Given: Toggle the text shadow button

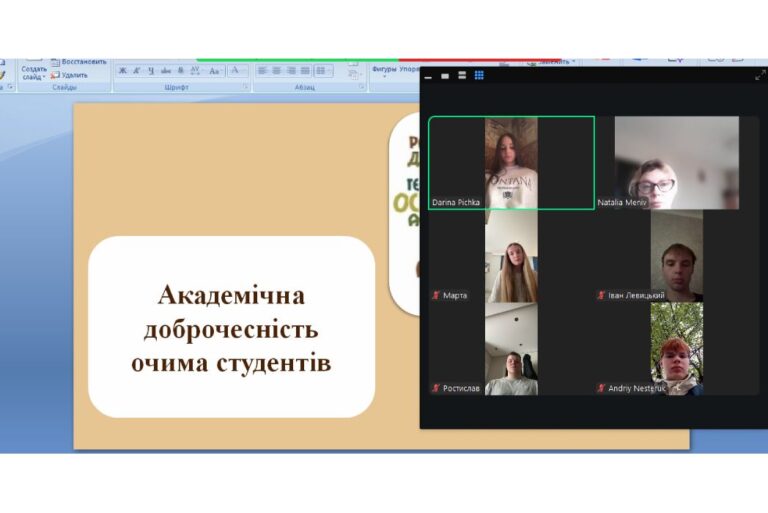Looking at the screenshot, I should (180, 72).
